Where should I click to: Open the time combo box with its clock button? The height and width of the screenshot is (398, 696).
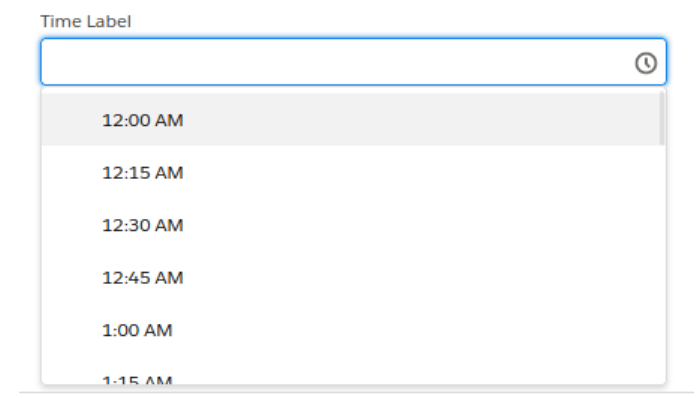coord(645,63)
